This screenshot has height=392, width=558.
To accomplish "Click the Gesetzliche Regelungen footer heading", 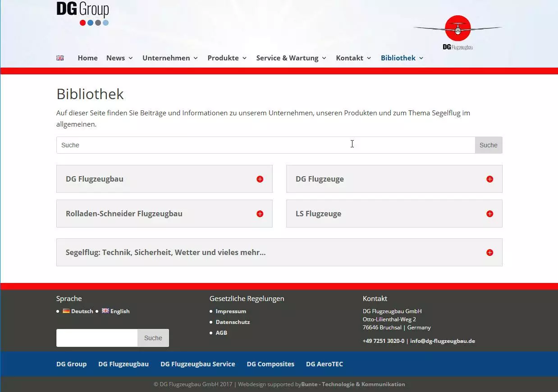I will (x=247, y=299).
